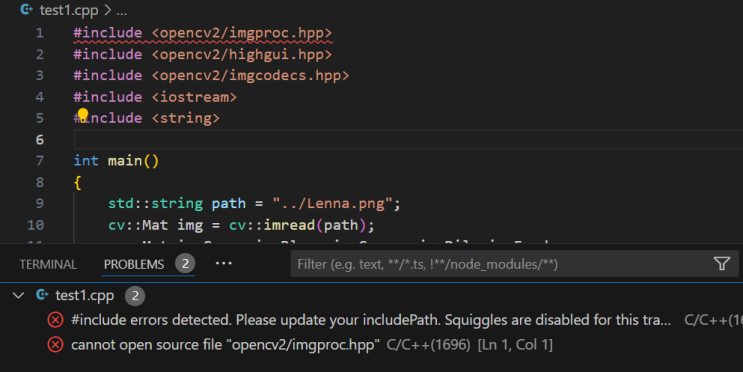Click the opening brace on line 8
Screen dimensions: 743x372
[x=78, y=182]
